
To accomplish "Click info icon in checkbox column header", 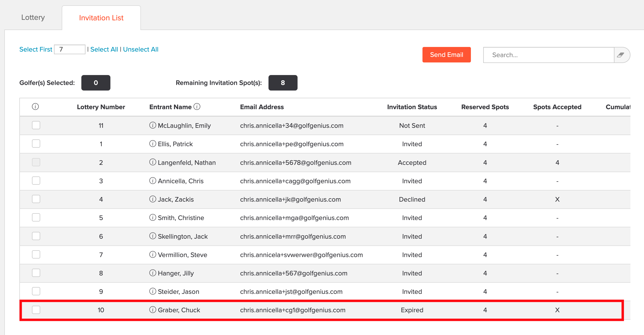I will pos(35,107).
